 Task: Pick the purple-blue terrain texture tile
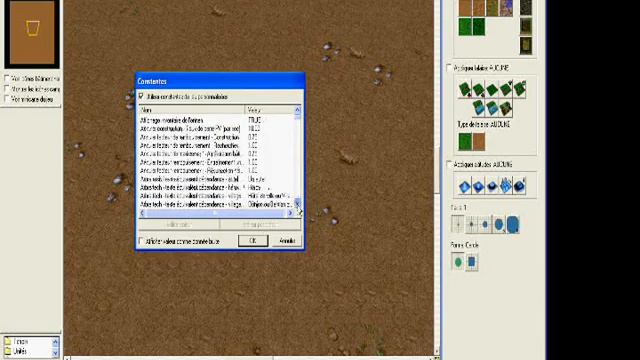pos(506,8)
